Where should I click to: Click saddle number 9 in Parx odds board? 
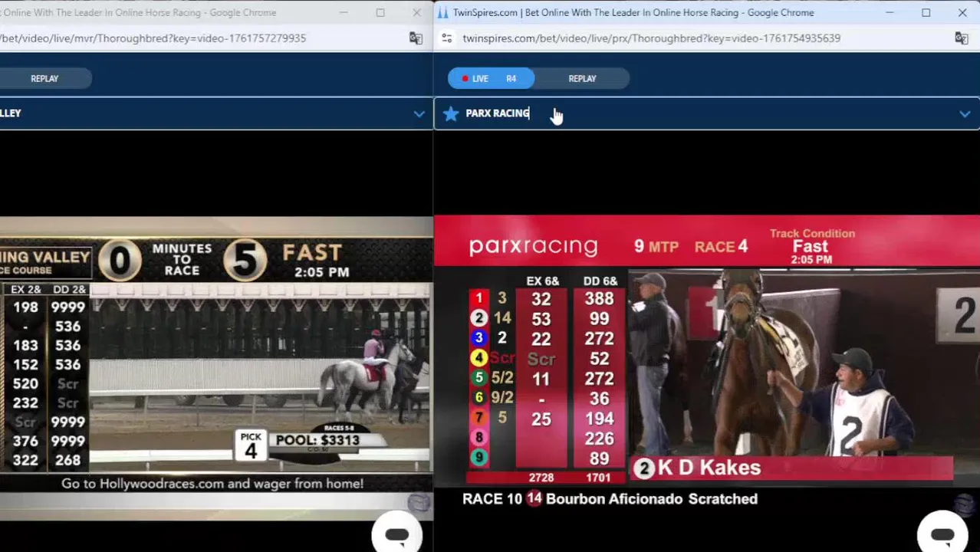[478, 458]
